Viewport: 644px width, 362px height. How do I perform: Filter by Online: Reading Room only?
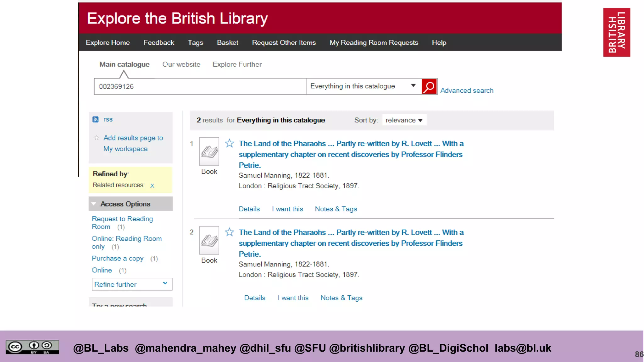point(127,243)
